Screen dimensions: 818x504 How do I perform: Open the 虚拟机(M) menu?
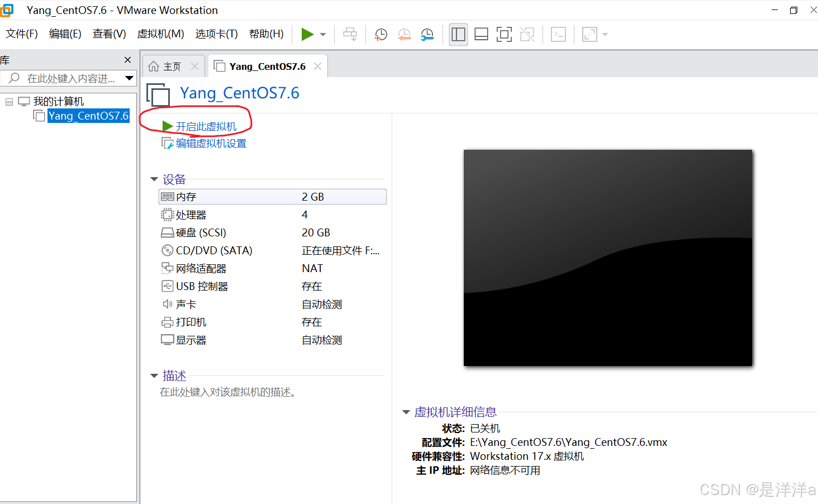click(161, 34)
